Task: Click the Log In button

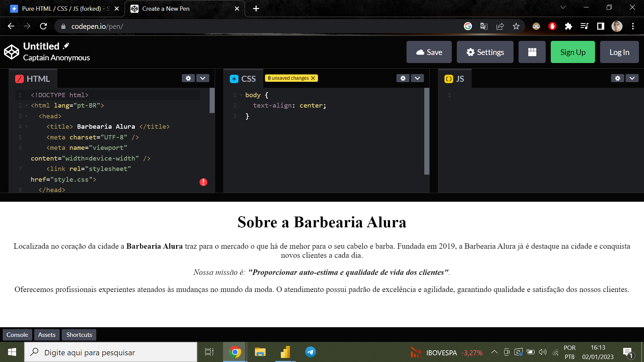Action: pyautogui.click(x=619, y=52)
